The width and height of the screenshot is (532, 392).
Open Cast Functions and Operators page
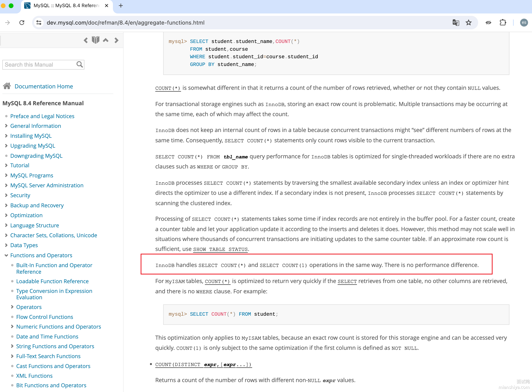(53, 366)
